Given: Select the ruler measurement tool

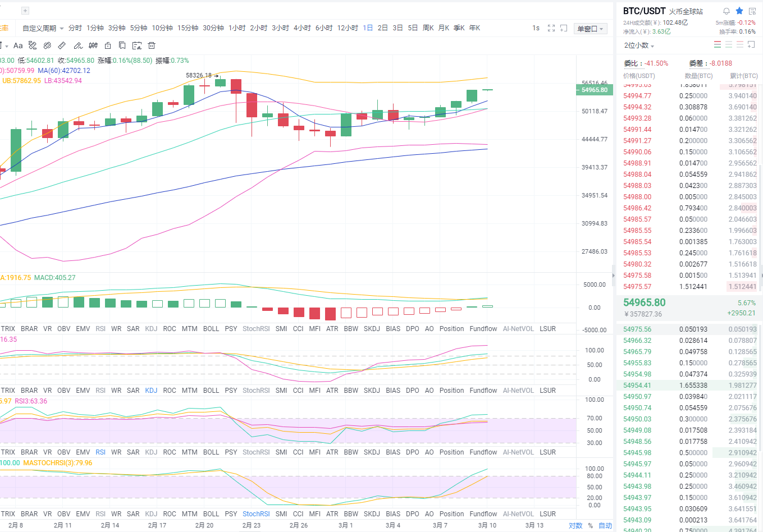Looking at the screenshot, I should tap(62, 45).
